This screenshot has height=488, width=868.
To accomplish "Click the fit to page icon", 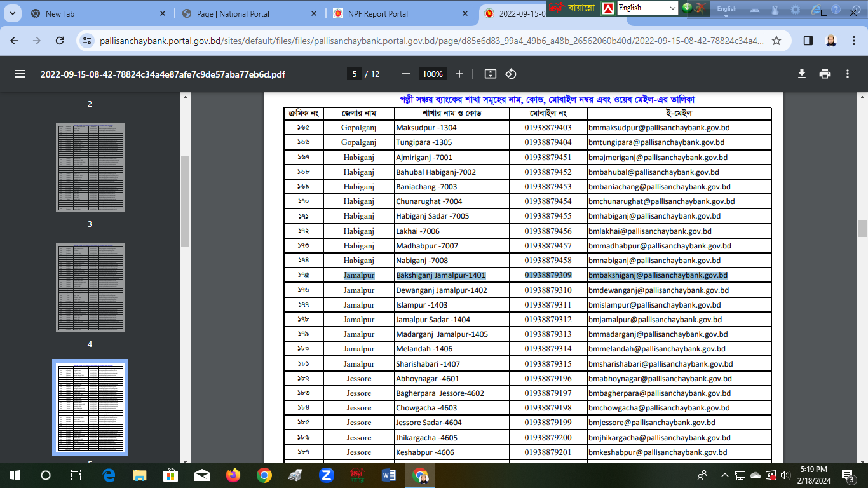I will click(490, 74).
